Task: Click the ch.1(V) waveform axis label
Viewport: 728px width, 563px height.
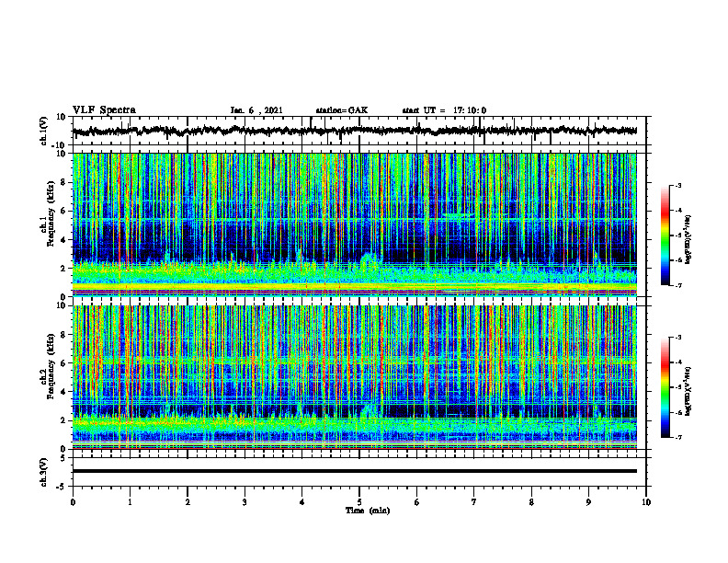Action: pos(44,131)
